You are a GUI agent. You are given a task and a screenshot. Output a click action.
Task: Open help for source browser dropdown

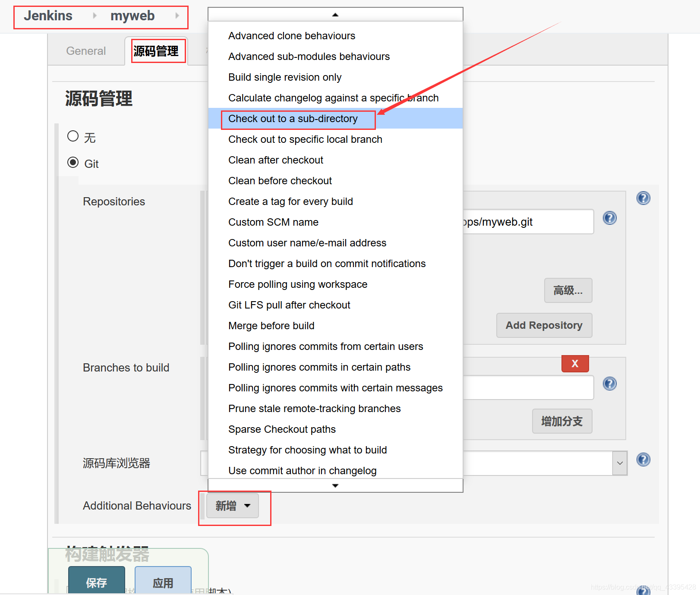click(x=643, y=460)
